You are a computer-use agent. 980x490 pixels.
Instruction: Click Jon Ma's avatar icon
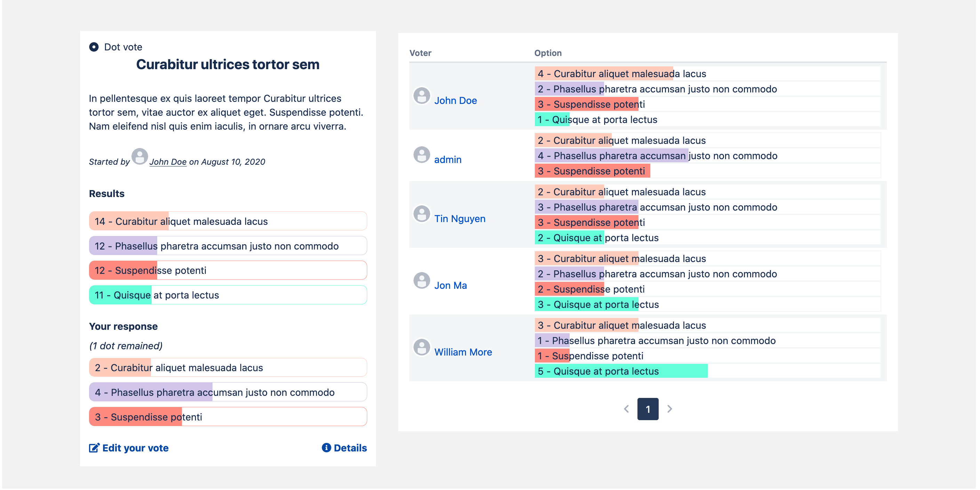coord(421,280)
